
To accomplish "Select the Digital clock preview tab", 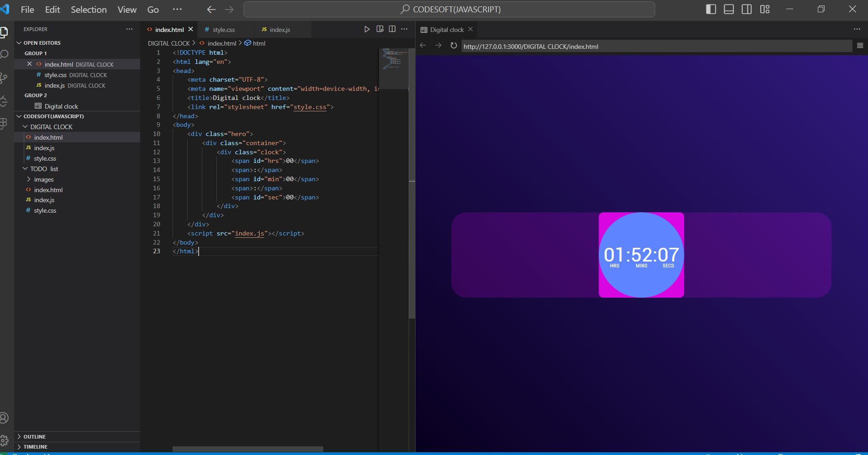I will coord(447,30).
